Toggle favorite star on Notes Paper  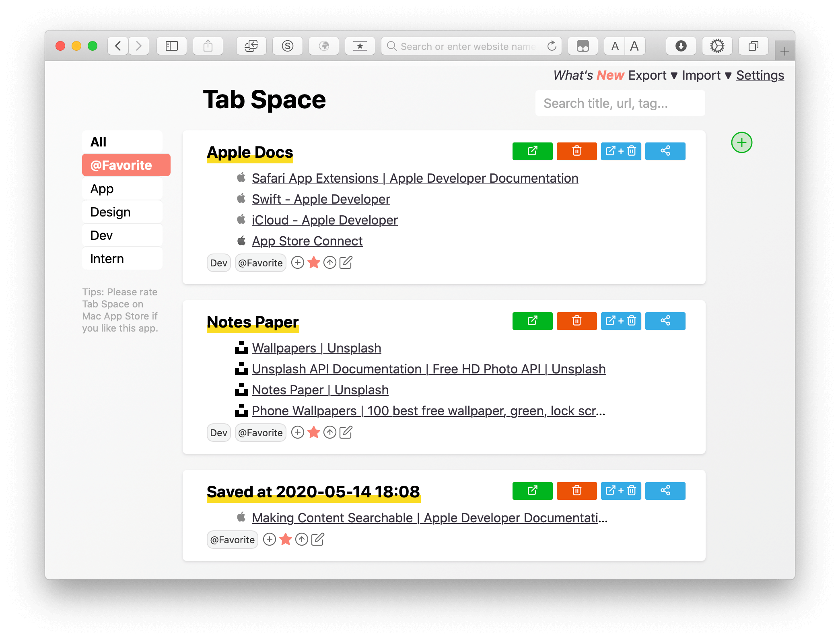point(313,433)
